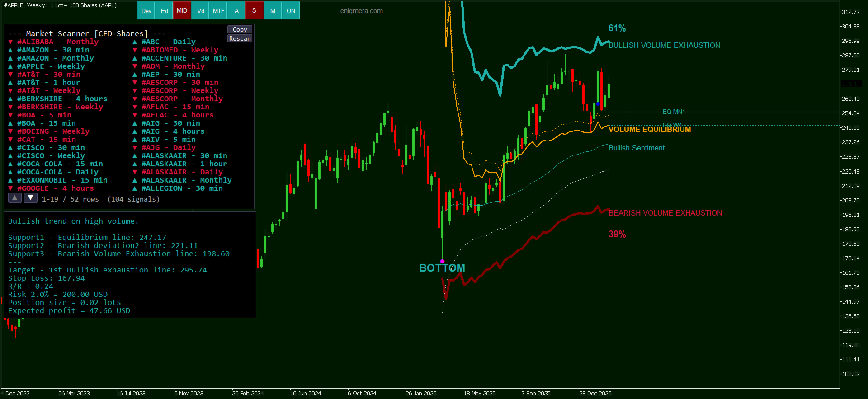Screen dimensions: 868x399
Task: Click the Target 1st Bullish exhaustion 295.74 line
Action: [x=108, y=270]
